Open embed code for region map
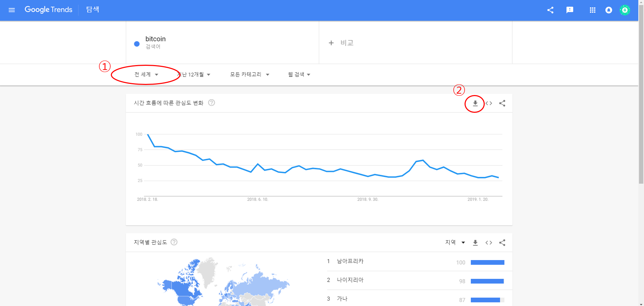 [x=489, y=243]
